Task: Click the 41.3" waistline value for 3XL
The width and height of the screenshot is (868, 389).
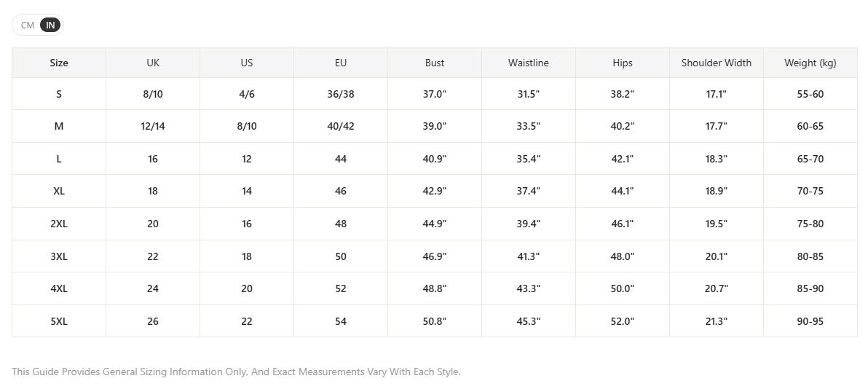Action: pos(529,256)
